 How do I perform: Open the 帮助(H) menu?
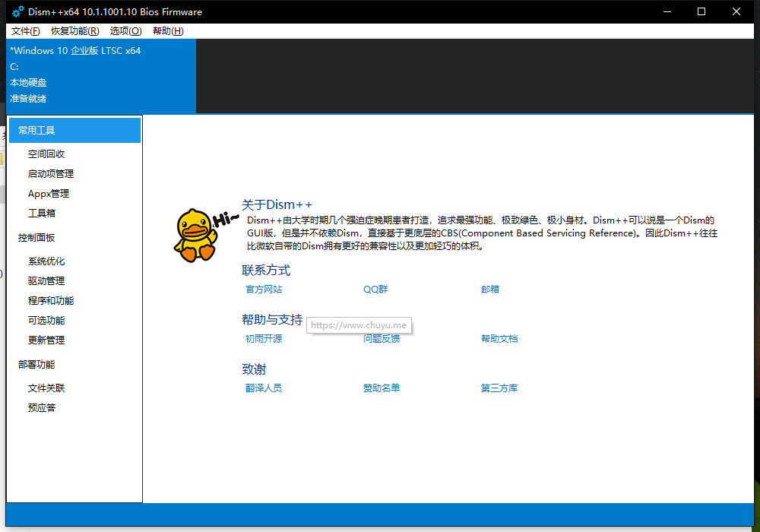[x=168, y=31]
